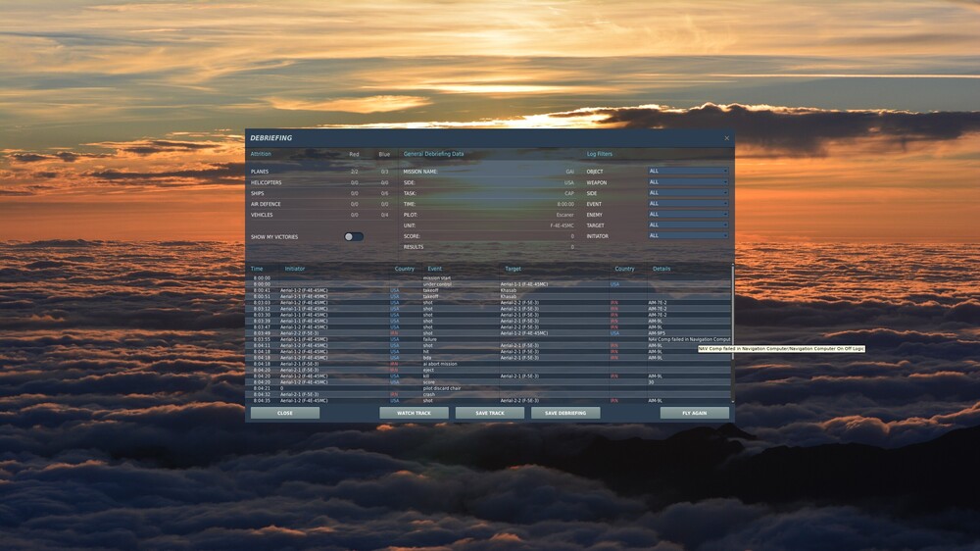The height and width of the screenshot is (551, 980).
Task: Select the 'mission start' log row
Action: pyautogui.click(x=490, y=278)
